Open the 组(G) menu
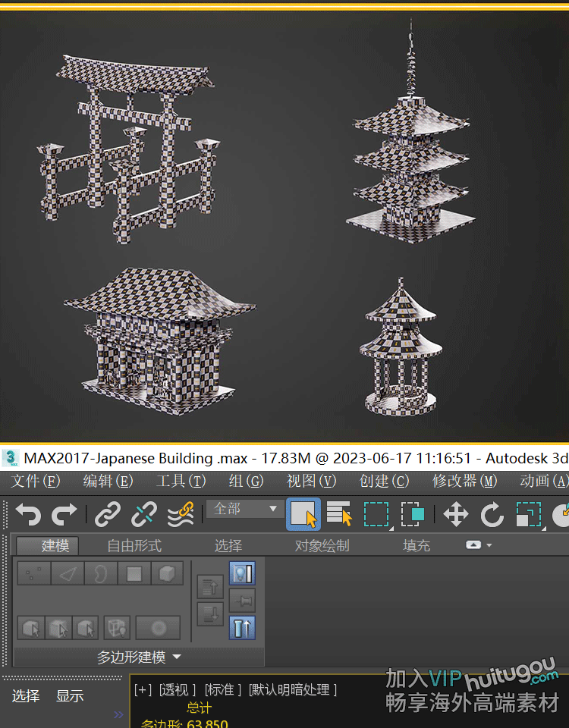This screenshot has width=569, height=728. (246, 481)
